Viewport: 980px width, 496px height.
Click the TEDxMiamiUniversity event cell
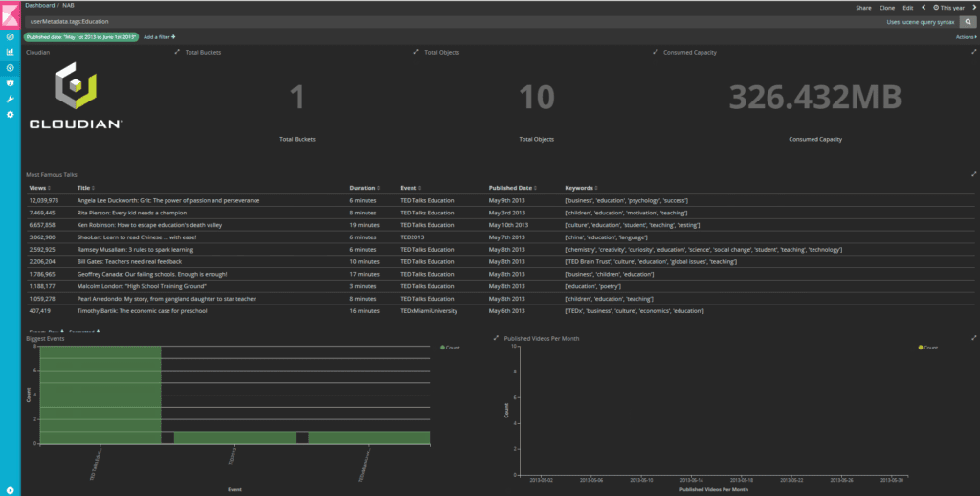(x=429, y=311)
